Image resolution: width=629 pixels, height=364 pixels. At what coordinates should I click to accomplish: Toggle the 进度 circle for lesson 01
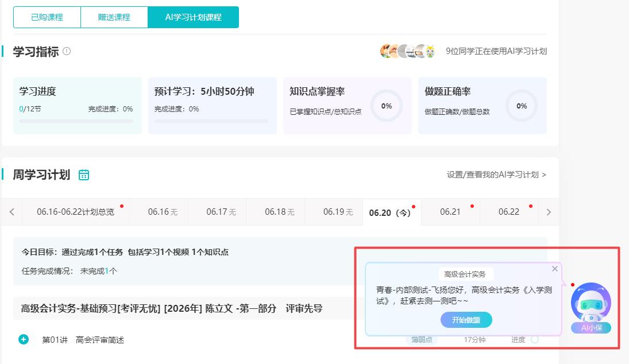(534, 339)
